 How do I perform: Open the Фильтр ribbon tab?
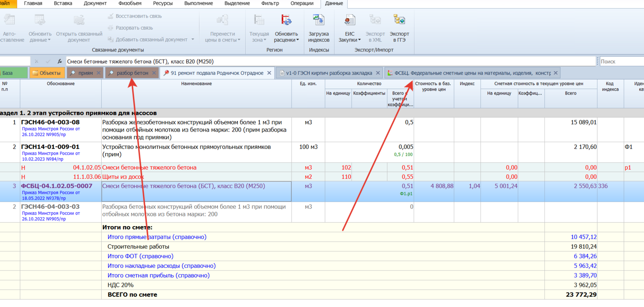click(x=270, y=3)
